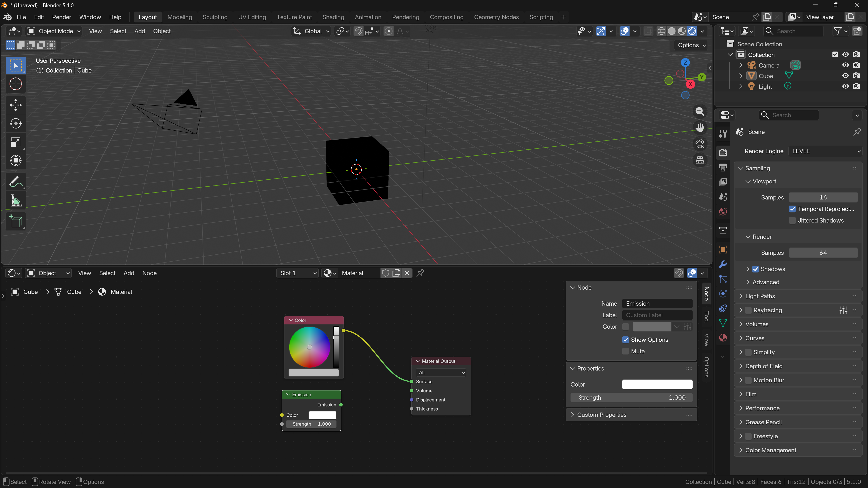868x488 pixels.
Task: Switch to rendered viewport shading
Action: 692,31
